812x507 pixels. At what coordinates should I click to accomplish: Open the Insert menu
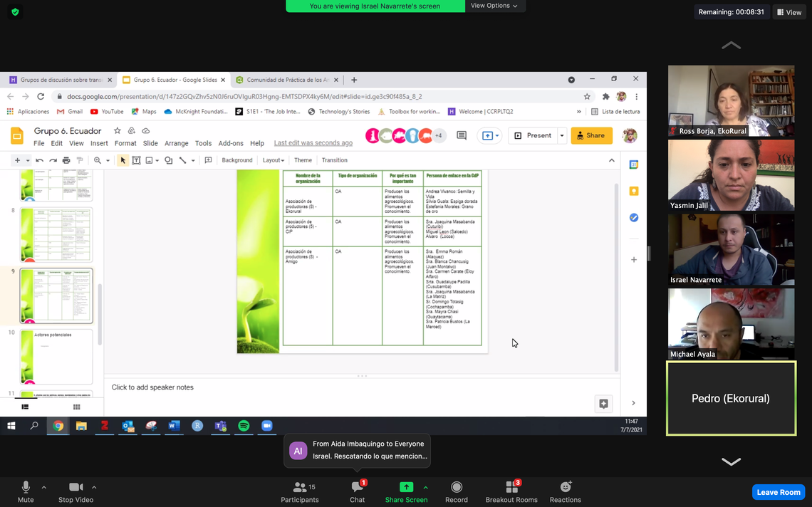point(99,143)
